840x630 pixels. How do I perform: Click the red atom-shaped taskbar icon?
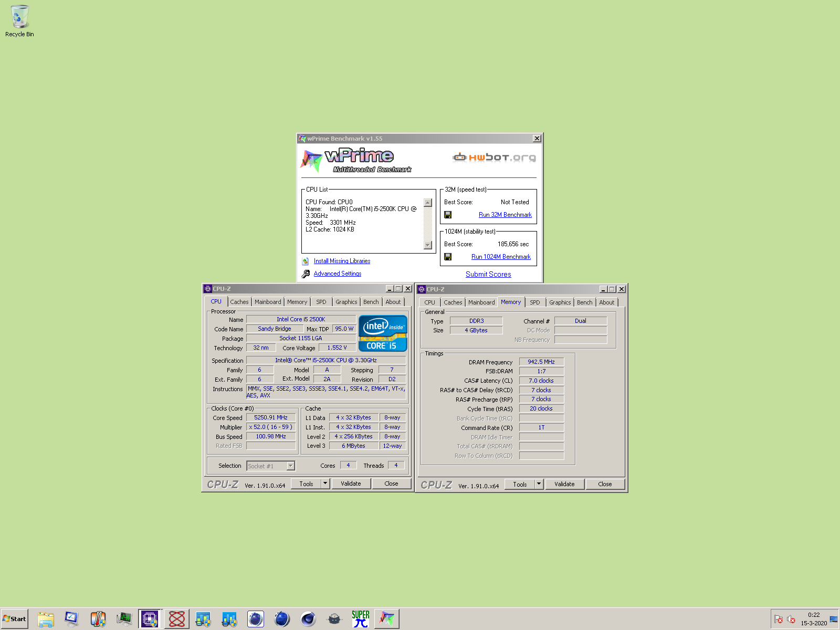click(177, 619)
